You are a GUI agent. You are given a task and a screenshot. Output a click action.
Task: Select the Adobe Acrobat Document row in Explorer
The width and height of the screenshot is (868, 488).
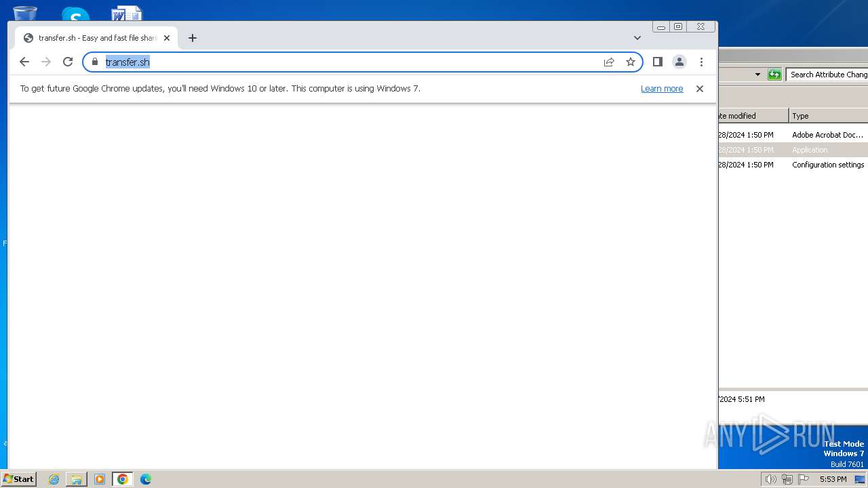tap(793, 135)
